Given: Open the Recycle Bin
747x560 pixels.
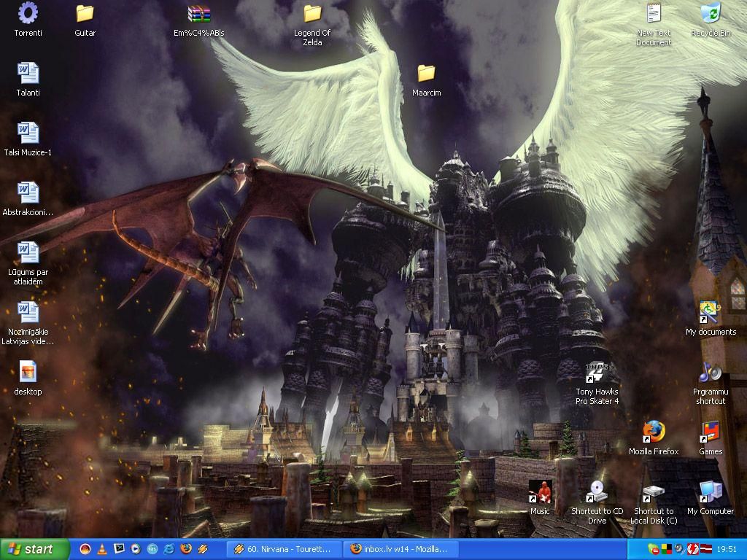Looking at the screenshot, I should click(711, 19).
